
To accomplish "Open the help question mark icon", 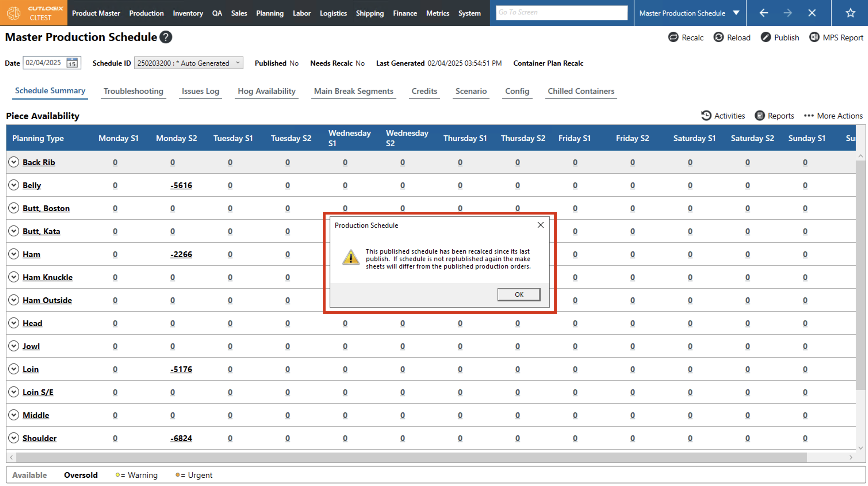I will point(166,37).
